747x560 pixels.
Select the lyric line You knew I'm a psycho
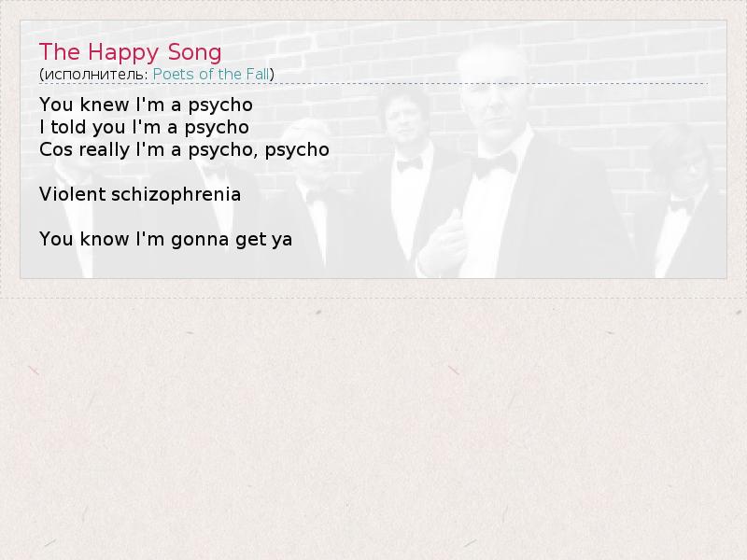pos(146,105)
